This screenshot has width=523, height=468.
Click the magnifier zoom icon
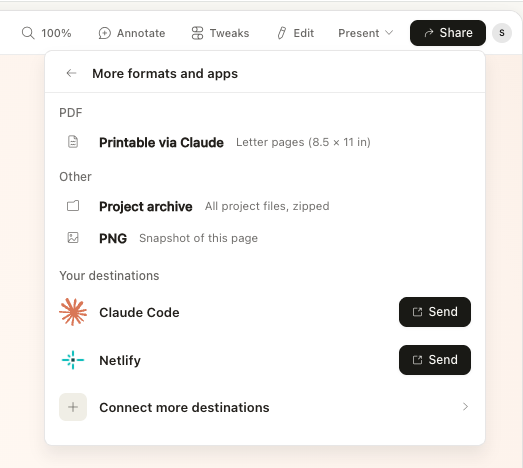[x=28, y=33]
